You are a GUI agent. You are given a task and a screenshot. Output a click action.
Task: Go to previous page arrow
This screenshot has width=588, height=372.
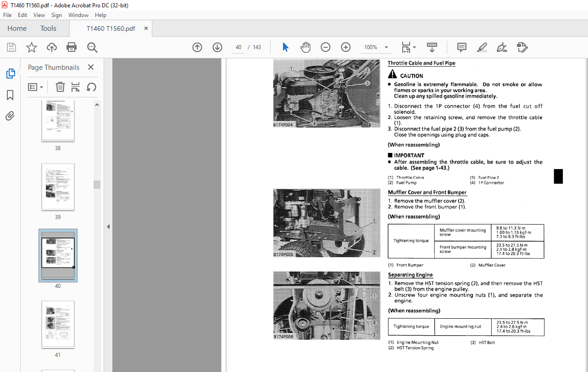(x=197, y=47)
